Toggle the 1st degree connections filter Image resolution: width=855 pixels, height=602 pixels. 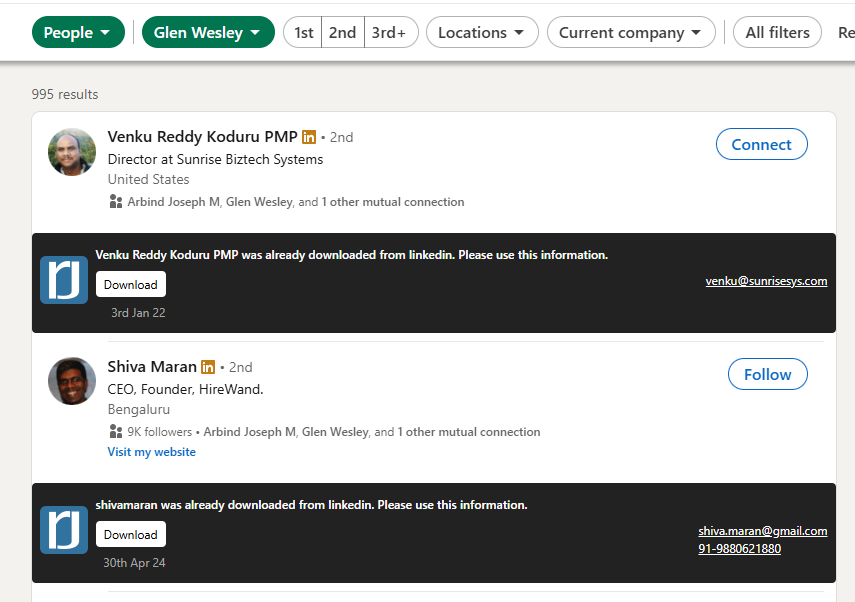pos(303,32)
